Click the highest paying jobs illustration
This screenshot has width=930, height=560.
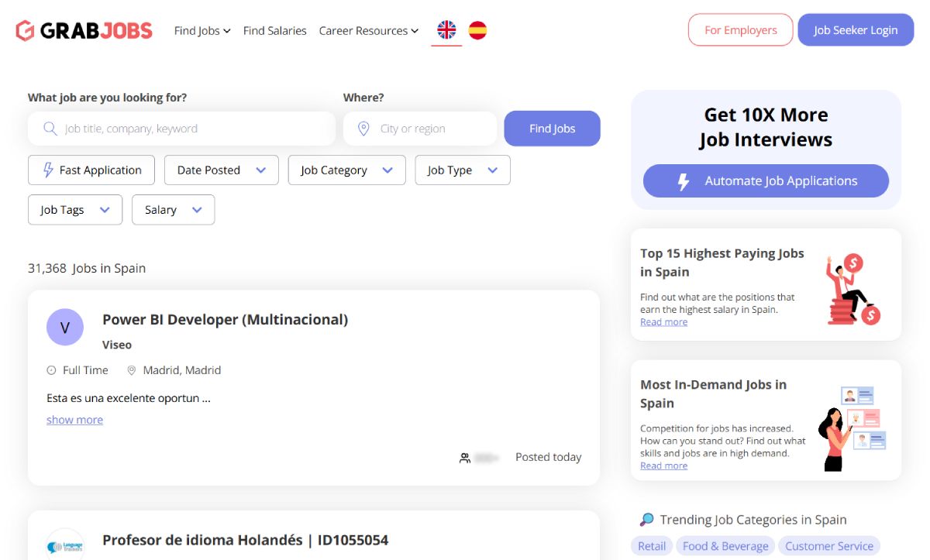point(852,289)
